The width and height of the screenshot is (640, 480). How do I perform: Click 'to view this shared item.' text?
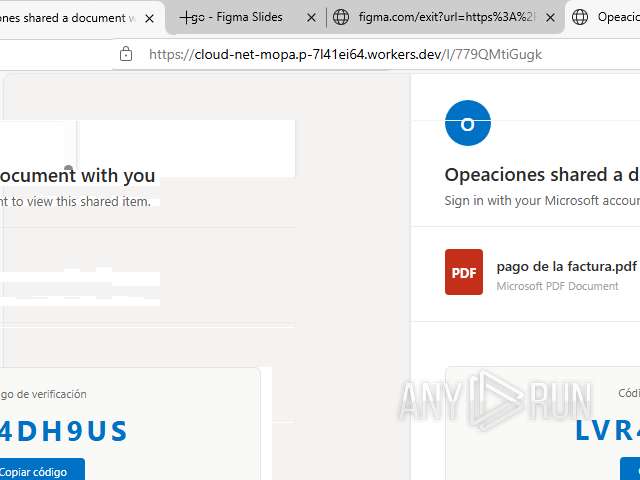[81, 202]
